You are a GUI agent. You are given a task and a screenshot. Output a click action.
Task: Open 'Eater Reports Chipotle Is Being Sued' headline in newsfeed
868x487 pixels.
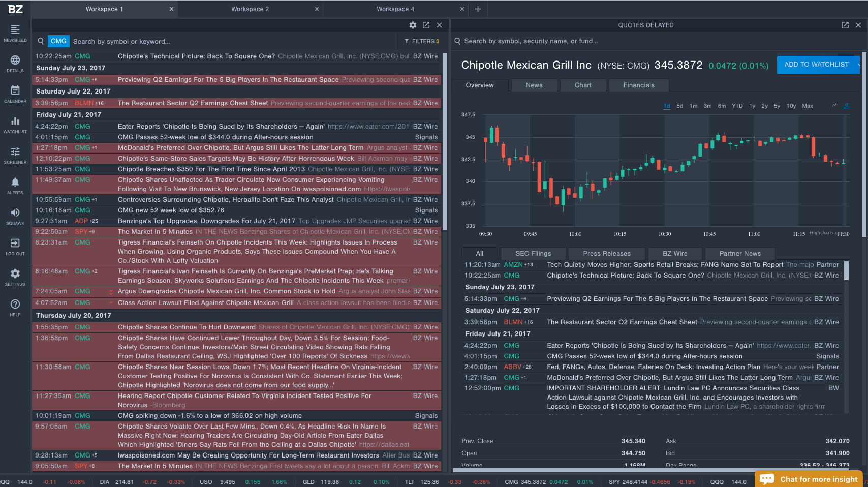coord(221,127)
